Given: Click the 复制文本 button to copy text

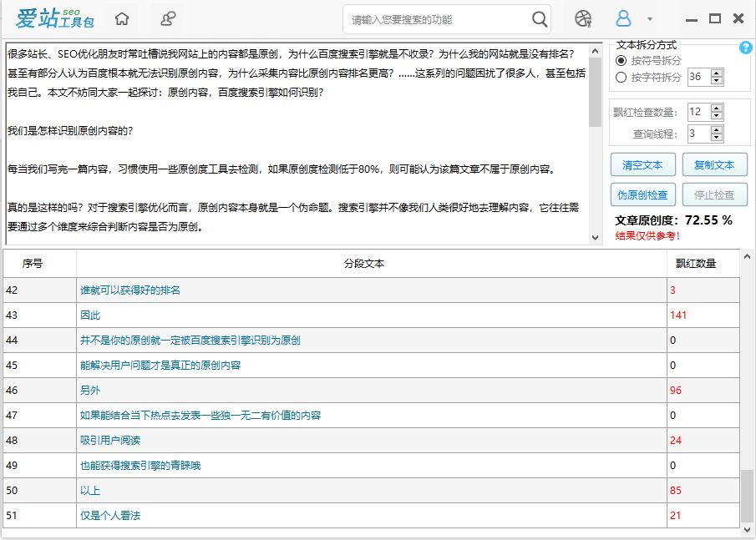Looking at the screenshot, I should pyautogui.click(x=713, y=164).
